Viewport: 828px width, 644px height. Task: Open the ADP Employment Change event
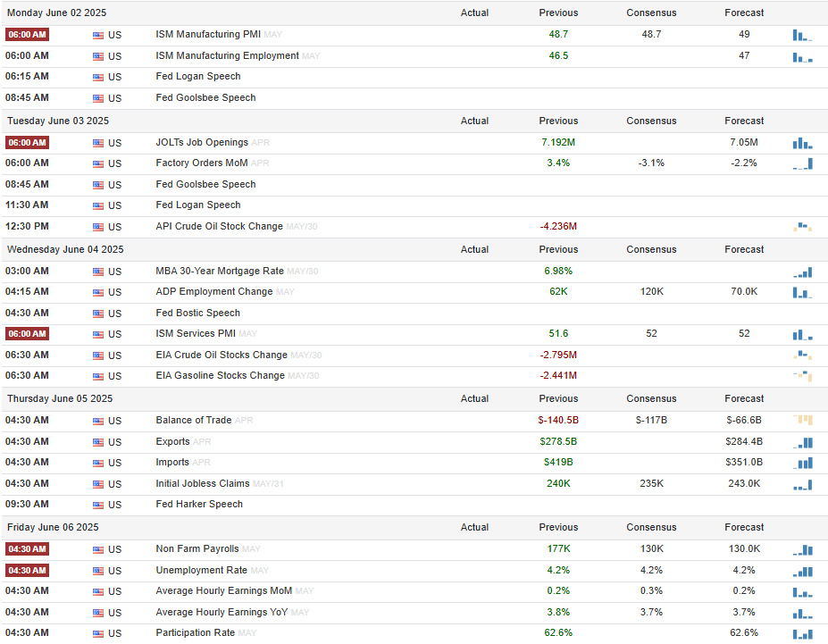click(x=213, y=291)
